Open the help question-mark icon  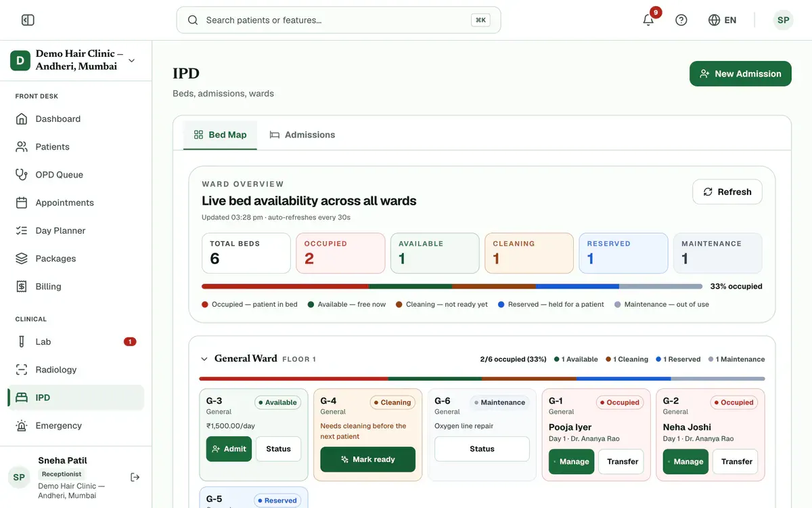pyautogui.click(x=681, y=20)
